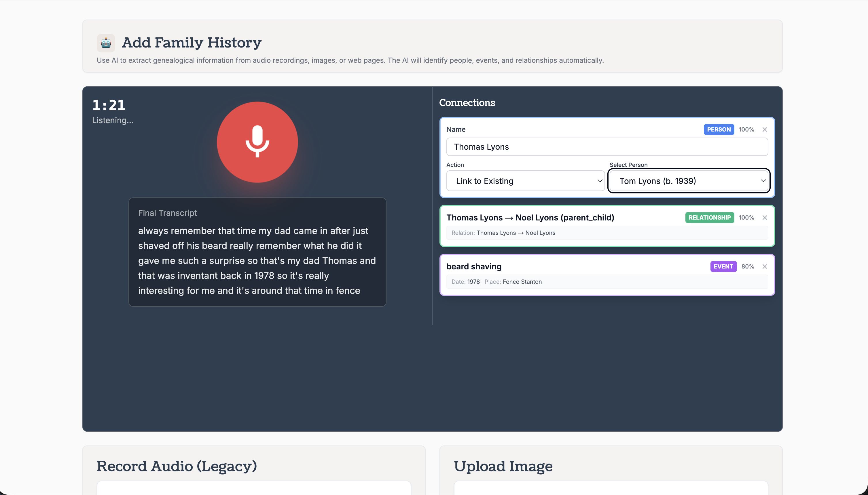Click the 100% confidence on the relationship card
This screenshot has width=868, height=495.
click(746, 218)
